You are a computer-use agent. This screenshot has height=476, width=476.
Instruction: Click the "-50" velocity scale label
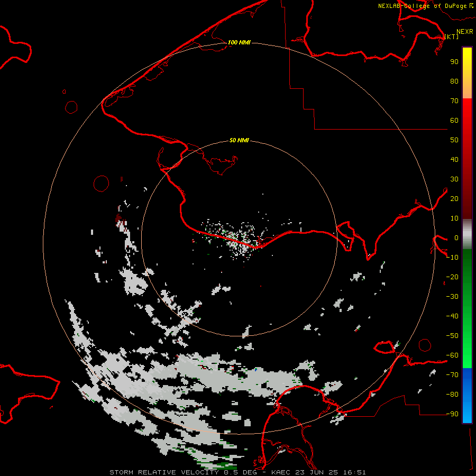452,336
